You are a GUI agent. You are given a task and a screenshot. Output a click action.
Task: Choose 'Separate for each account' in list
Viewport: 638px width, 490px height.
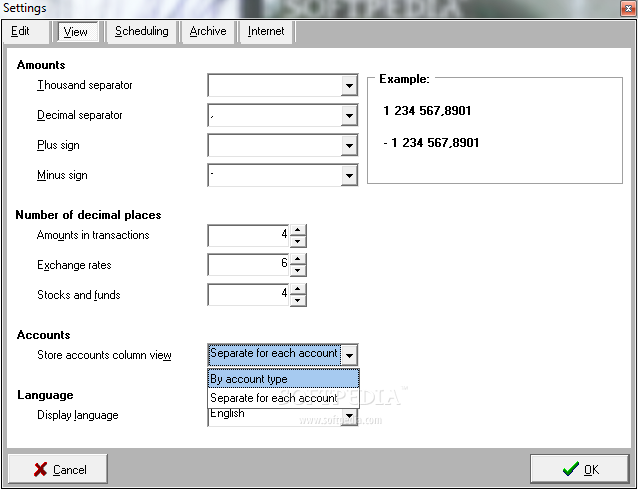(x=283, y=398)
